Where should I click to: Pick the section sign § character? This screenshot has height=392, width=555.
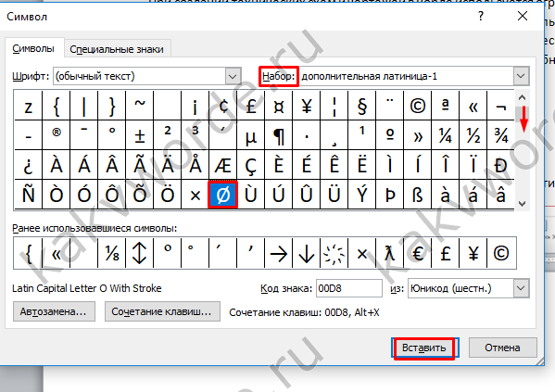coord(361,106)
